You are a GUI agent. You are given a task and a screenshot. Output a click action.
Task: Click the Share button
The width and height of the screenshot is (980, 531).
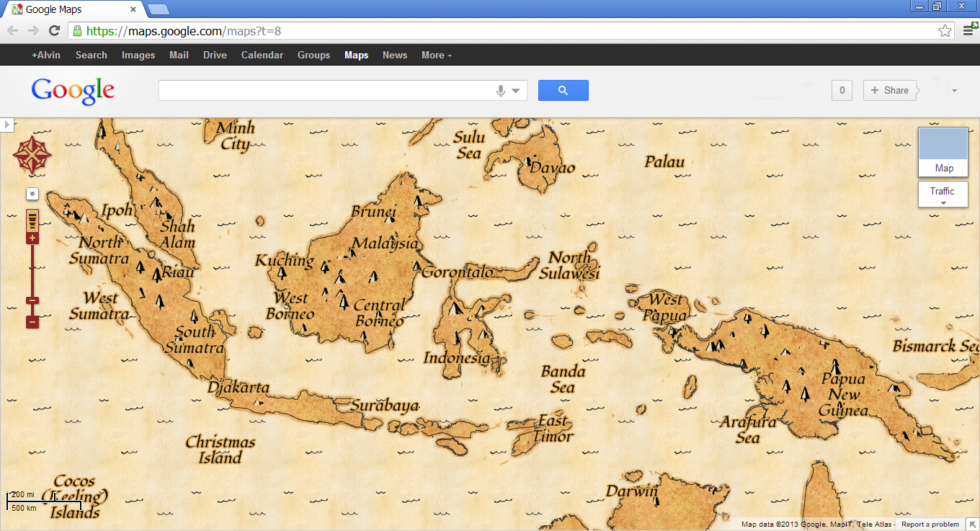[890, 90]
